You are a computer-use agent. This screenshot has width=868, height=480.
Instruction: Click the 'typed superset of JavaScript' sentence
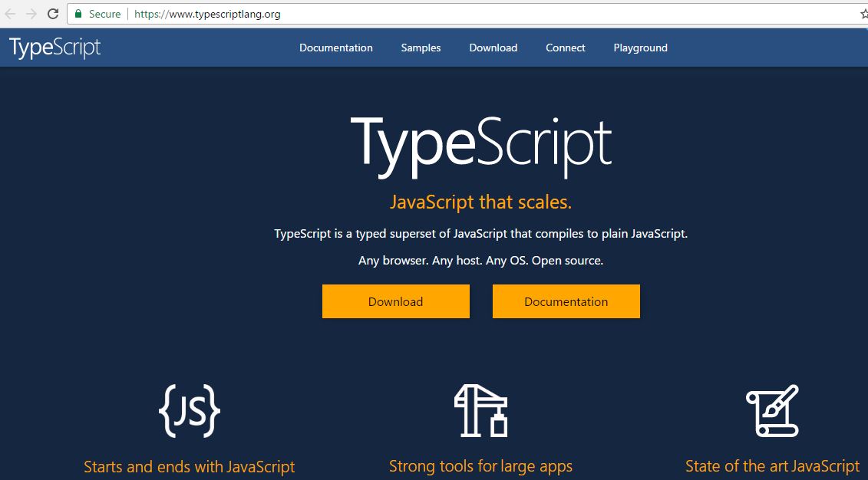click(480, 234)
